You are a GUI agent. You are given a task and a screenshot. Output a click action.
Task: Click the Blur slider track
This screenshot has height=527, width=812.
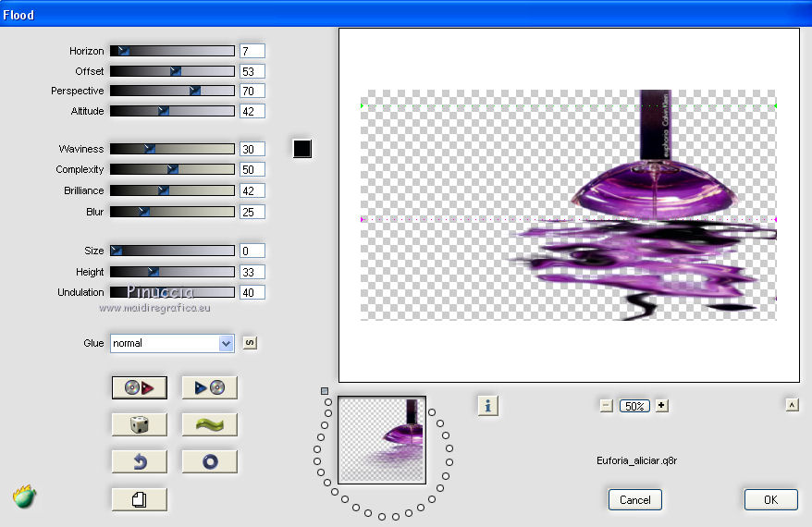tap(172, 212)
